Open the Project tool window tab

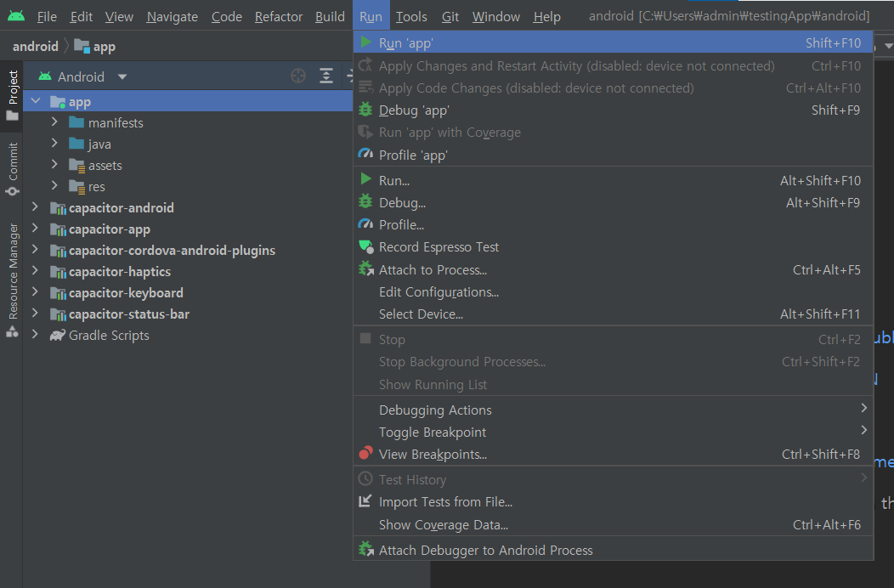(x=12, y=95)
